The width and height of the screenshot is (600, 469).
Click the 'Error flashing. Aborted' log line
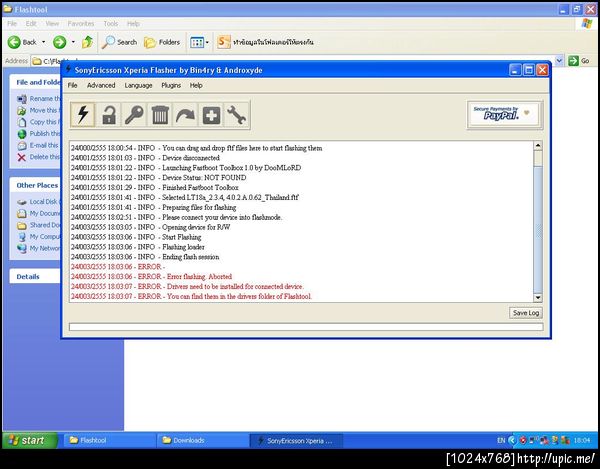pos(151,277)
